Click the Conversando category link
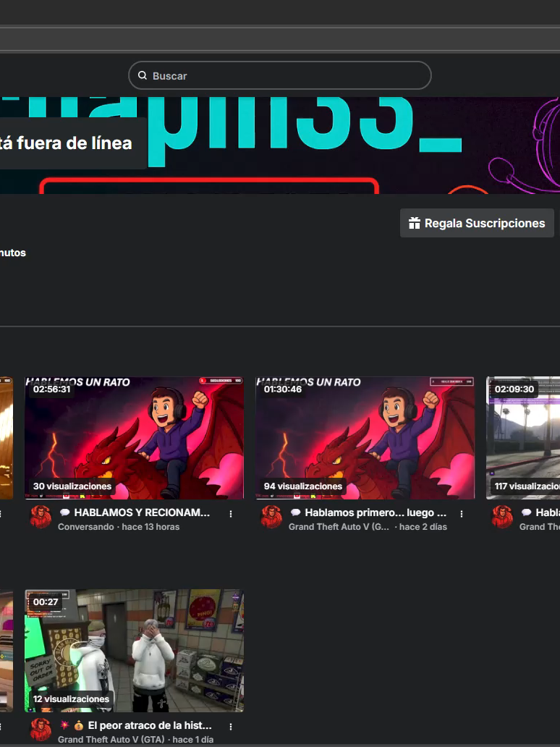560x747 pixels. click(x=85, y=527)
